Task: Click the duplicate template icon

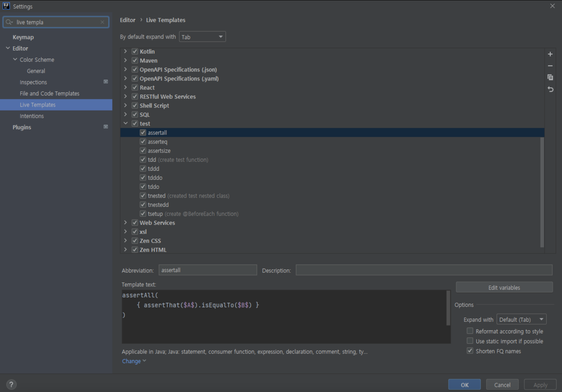Action: [x=550, y=77]
